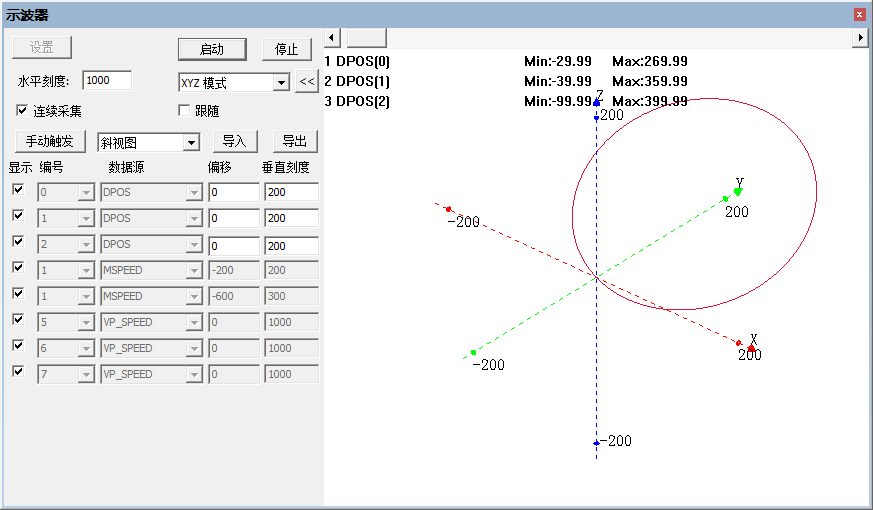Click the 'Max:269.99' value

pos(650,61)
